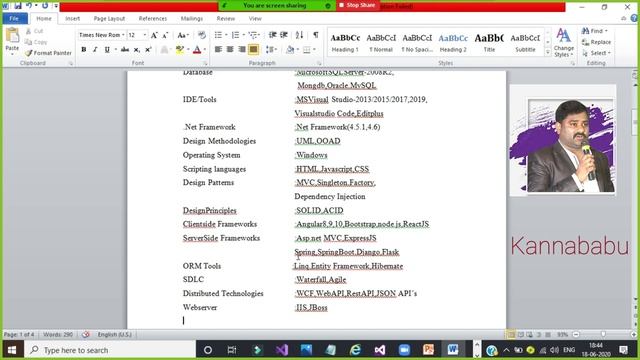Click the text highlight color button
The height and width of the screenshot is (360, 640).
pos(179,50)
